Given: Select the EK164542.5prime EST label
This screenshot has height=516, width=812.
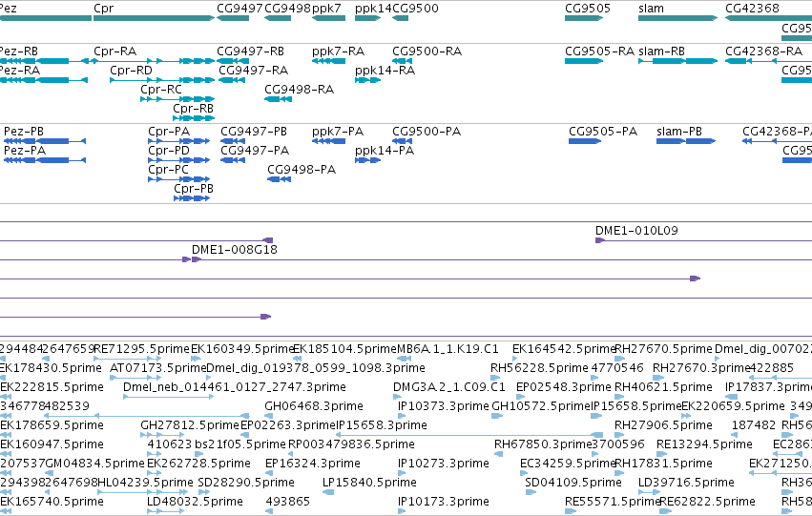Looking at the screenshot, I should [563, 349].
